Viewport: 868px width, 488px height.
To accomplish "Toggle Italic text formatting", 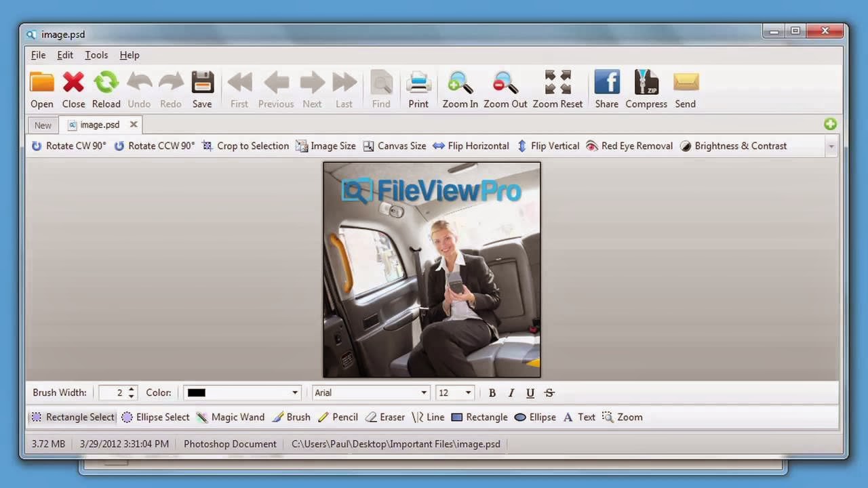I will (x=511, y=392).
